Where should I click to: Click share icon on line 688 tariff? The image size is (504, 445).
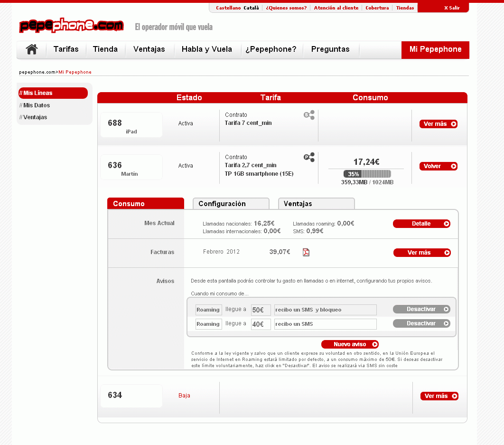pos(309,115)
